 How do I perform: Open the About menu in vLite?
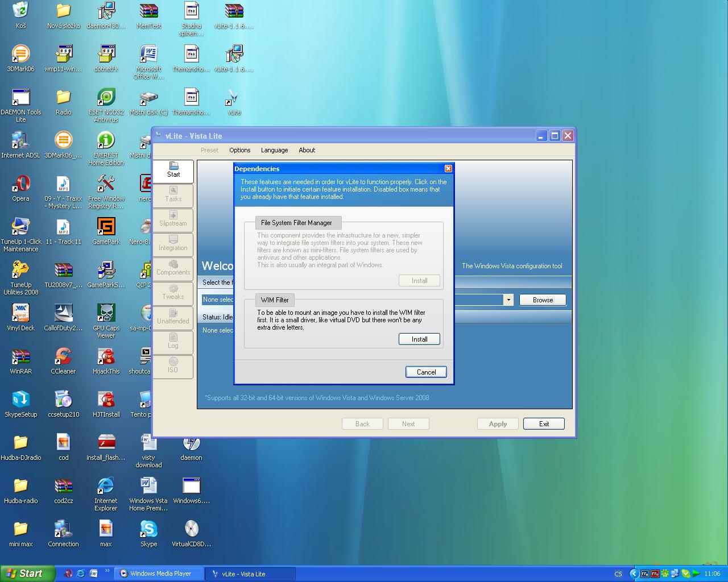(x=307, y=150)
